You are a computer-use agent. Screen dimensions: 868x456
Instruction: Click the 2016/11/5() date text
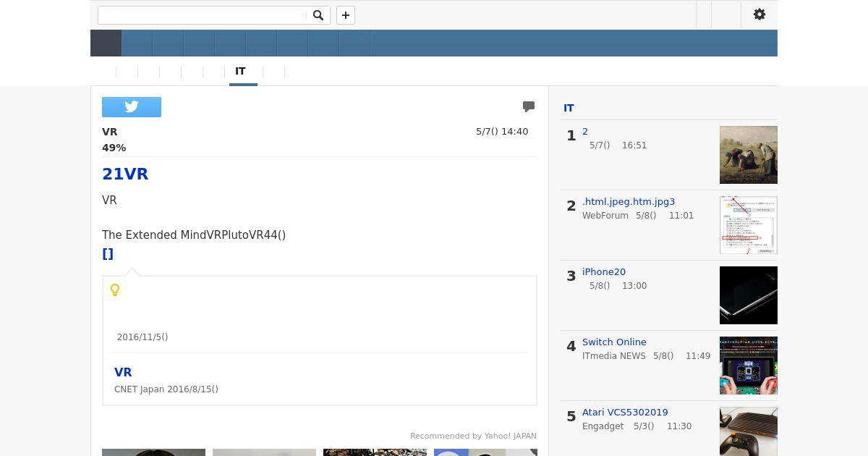142,337
